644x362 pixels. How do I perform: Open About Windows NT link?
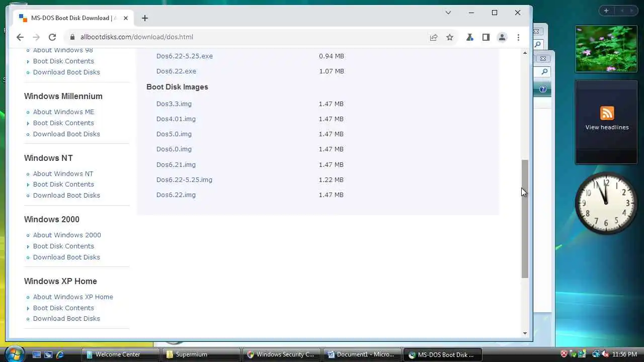pyautogui.click(x=63, y=173)
